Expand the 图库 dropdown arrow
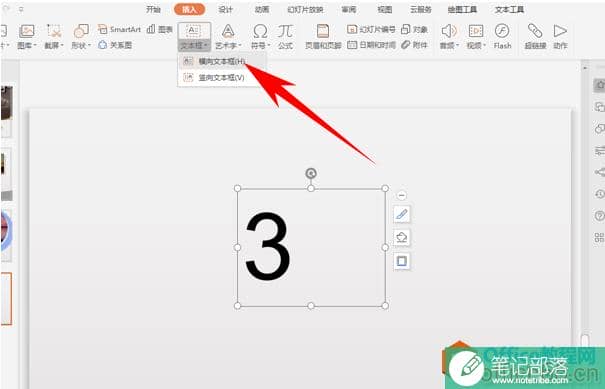The width and height of the screenshot is (605, 389). pyautogui.click(x=35, y=46)
